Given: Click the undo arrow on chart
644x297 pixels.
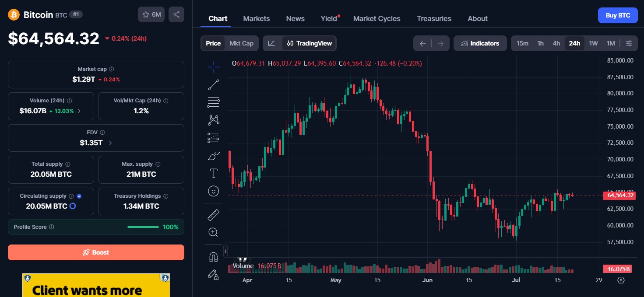Looking at the screenshot, I should [x=422, y=43].
